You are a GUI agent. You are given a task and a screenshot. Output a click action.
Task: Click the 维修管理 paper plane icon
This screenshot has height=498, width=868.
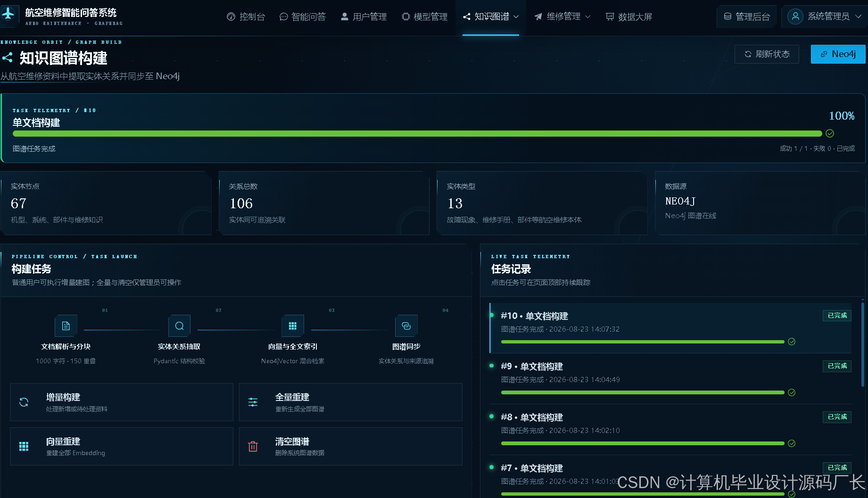point(538,17)
